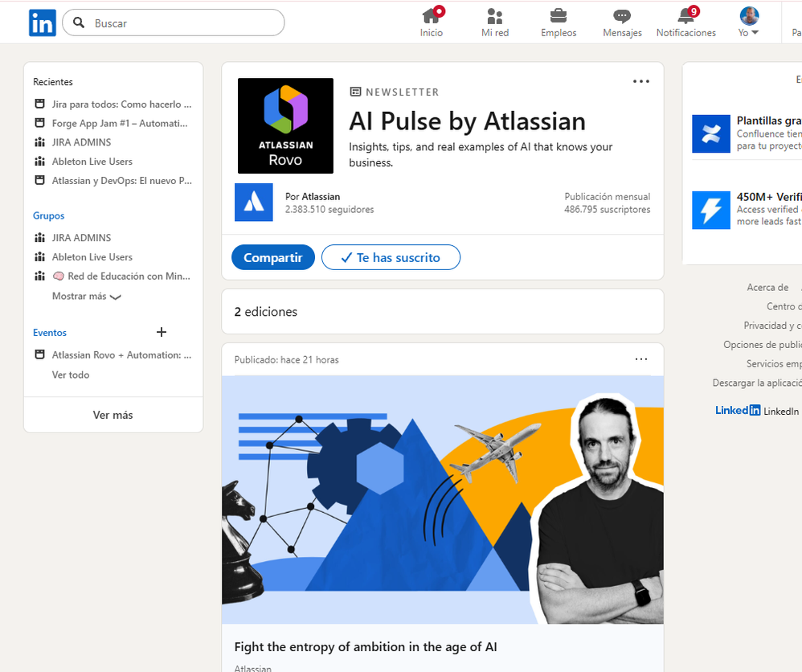Click Ver más button in sidebar

113,415
